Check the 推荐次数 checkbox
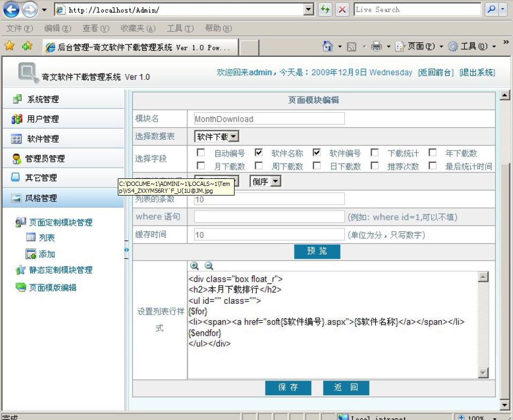The height and width of the screenshot is (420, 513). pos(375,166)
